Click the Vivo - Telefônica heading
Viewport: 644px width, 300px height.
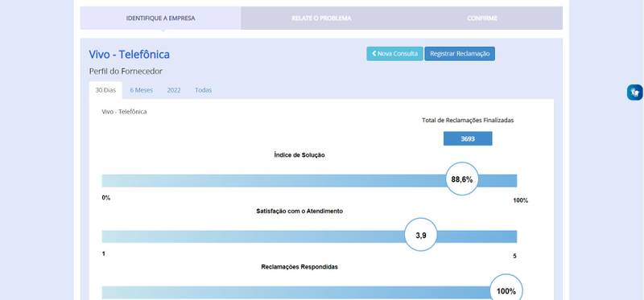tap(130, 54)
